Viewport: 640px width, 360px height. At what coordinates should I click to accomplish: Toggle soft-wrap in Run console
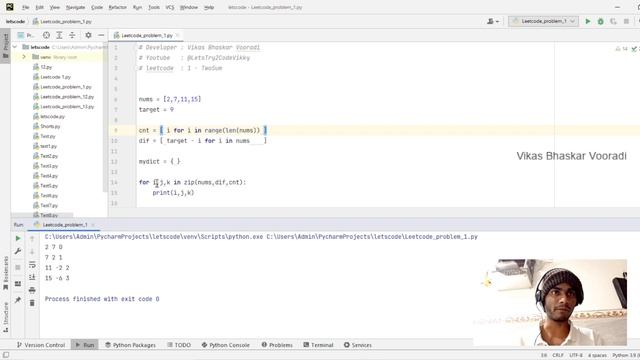[x=32, y=264]
